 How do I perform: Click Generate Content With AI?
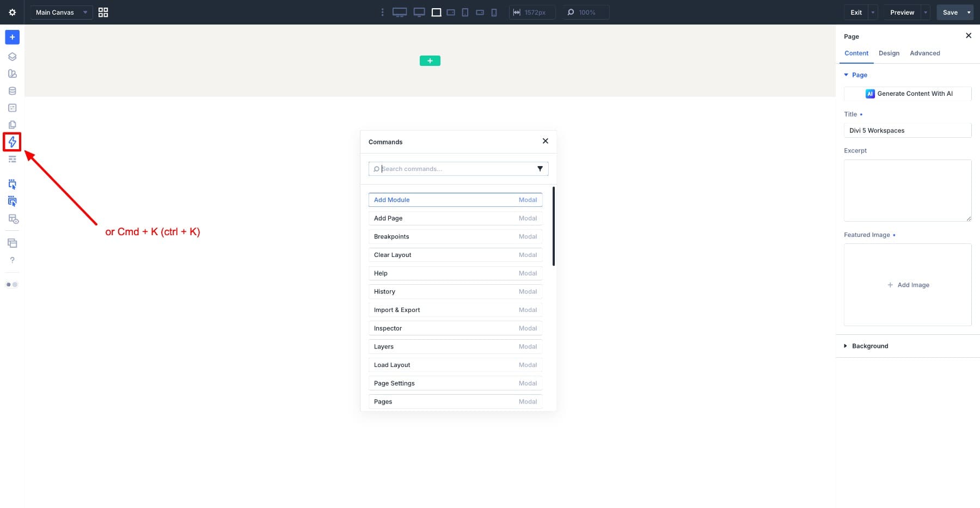pyautogui.click(x=908, y=94)
